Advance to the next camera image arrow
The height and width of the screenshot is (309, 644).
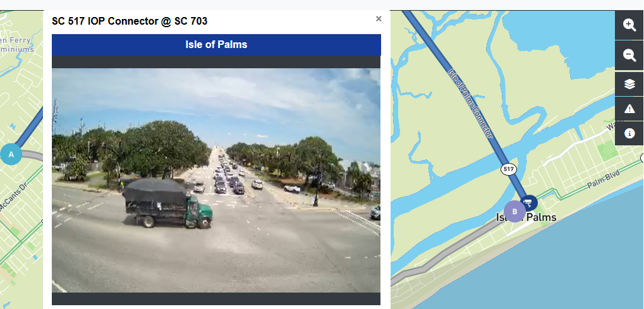pos(367,167)
